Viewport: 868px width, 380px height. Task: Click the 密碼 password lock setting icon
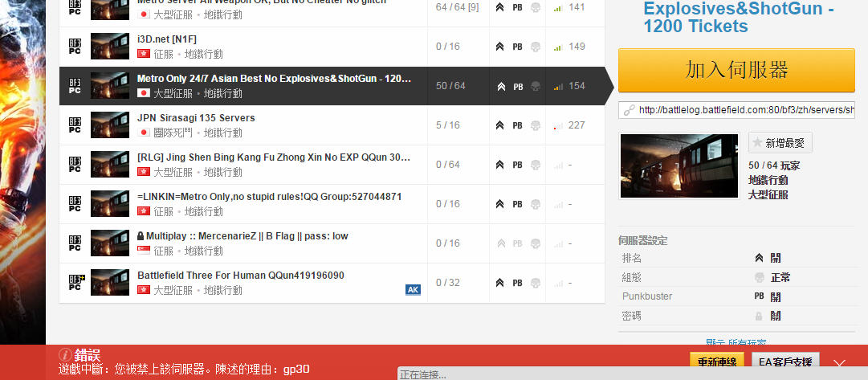(759, 316)
